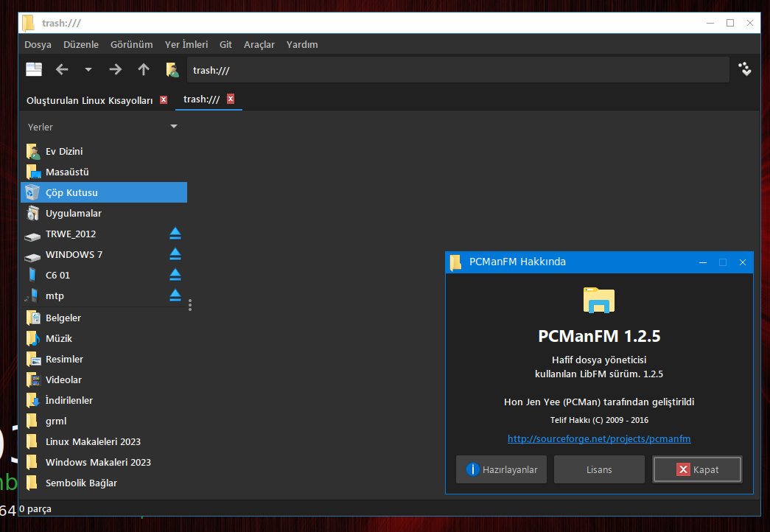
Task: Open the Düzenle menu
Action: [x=81, y=45]
